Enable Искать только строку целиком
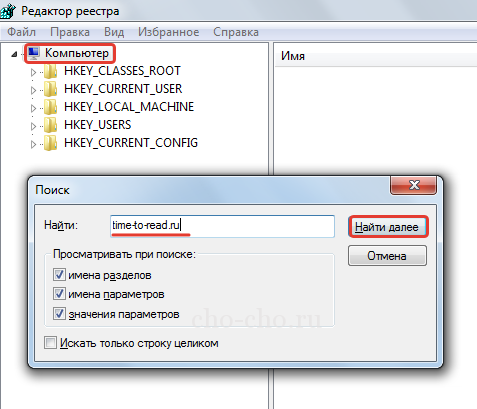 tap(50, 343)
